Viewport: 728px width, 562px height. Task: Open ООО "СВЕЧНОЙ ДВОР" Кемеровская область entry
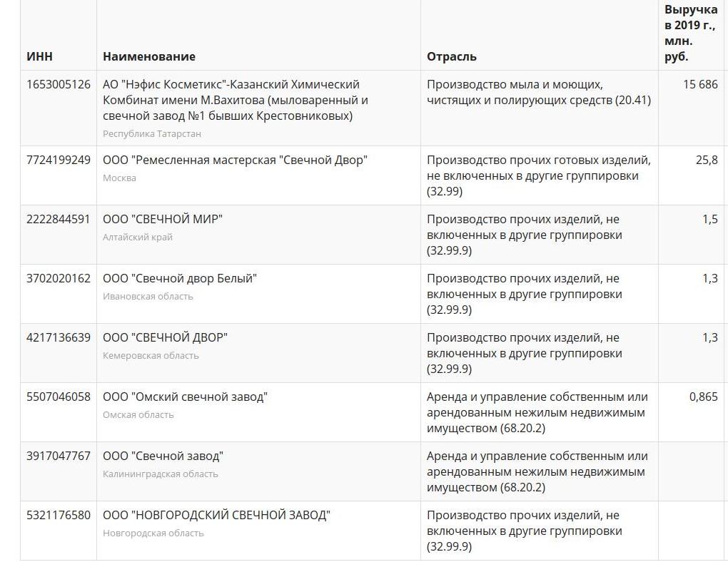165,337
